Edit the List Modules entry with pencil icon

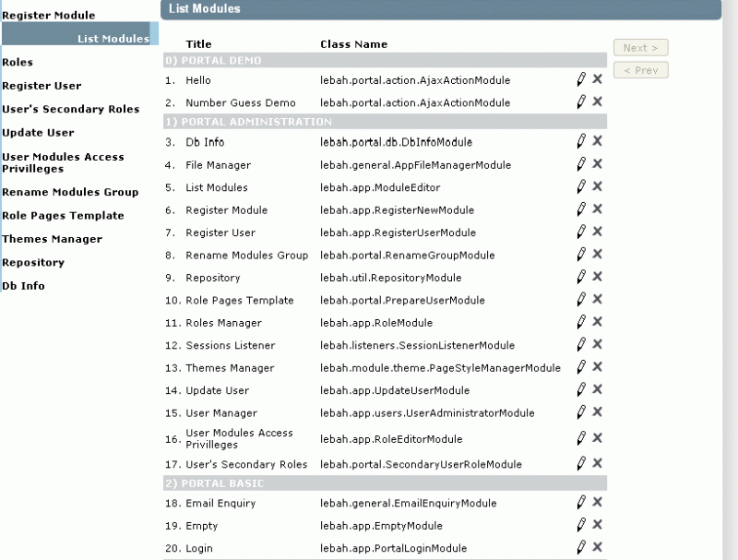click(580, 187)
